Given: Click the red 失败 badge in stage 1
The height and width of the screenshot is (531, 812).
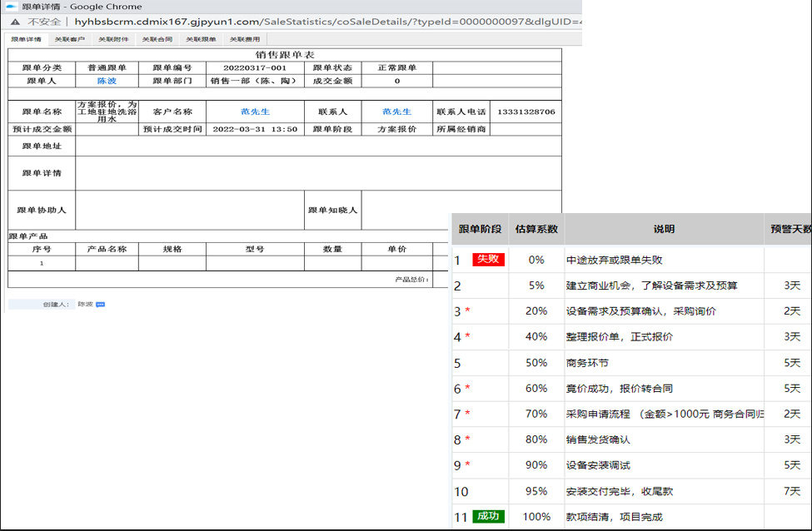Looking at the screenshot, I should point(491,259).
